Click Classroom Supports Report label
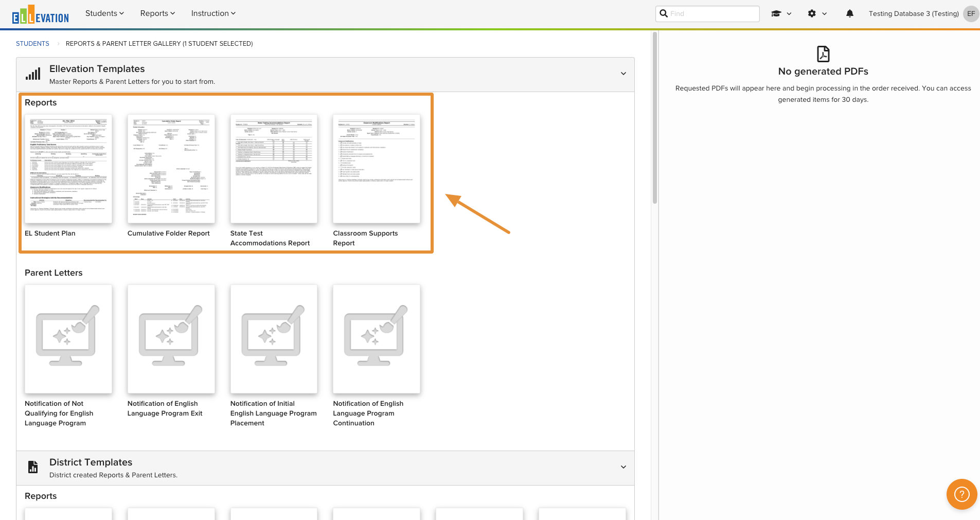Viewport: 980px width, 520px height. pyautogui.click(x=365, y=238)
